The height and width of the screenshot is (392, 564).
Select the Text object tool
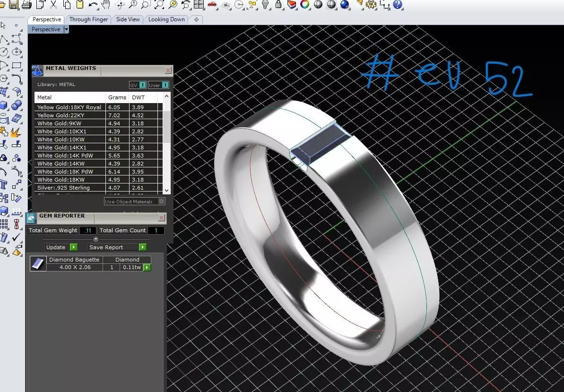[4, 185]
